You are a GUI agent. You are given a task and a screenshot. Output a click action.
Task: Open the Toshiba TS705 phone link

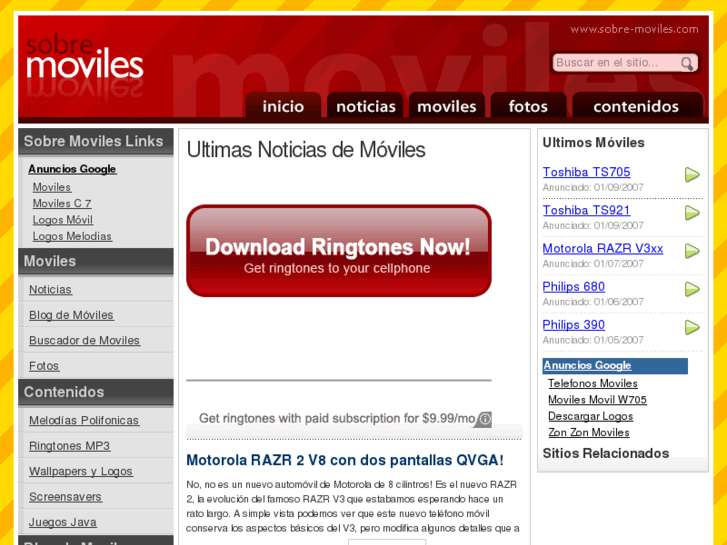point(587,172)
